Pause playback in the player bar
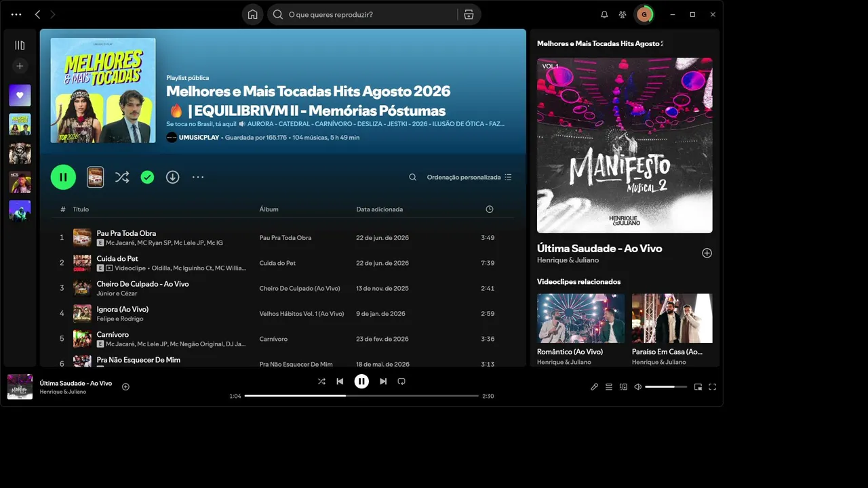Screen dimensions: 868x488 tap(361, 382)
